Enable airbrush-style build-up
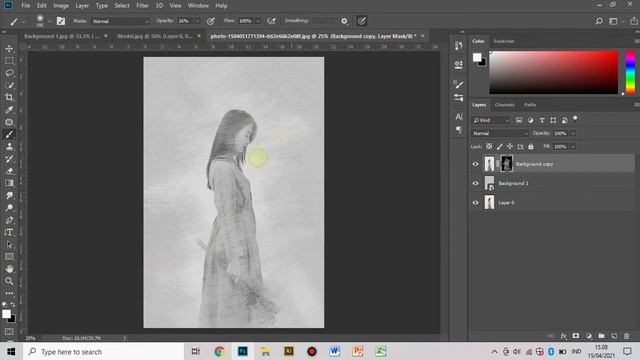The height and width of the screenshot is (360, 640). tap(271, 21)
